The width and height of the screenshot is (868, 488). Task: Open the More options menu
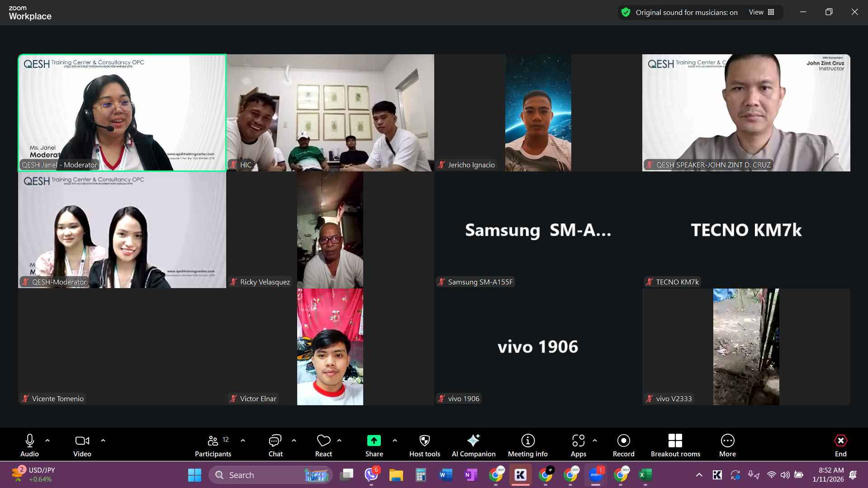(727, 445)
